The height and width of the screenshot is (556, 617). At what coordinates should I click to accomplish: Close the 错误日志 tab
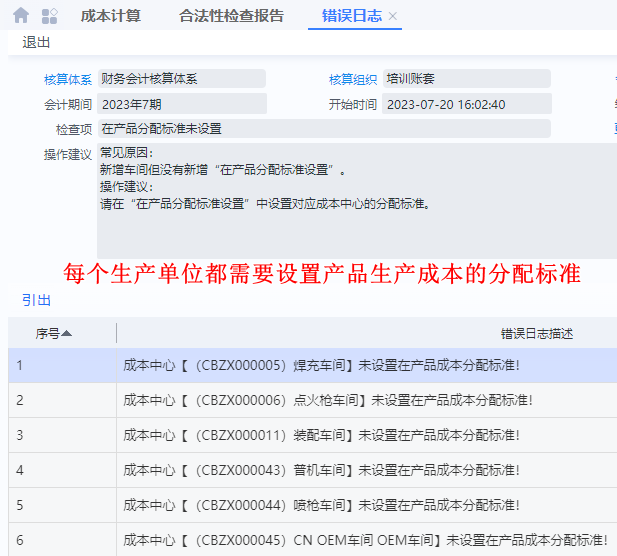[393, 16]
